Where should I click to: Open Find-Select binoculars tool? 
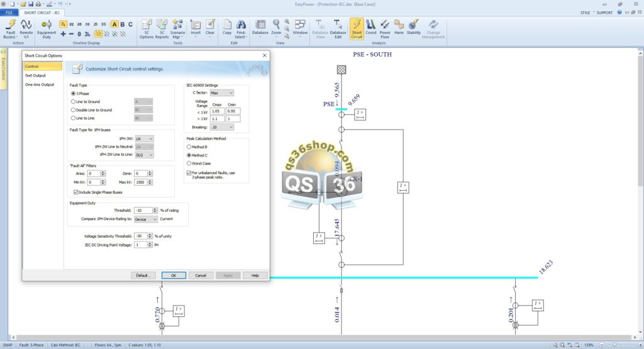tap(241, 29)
